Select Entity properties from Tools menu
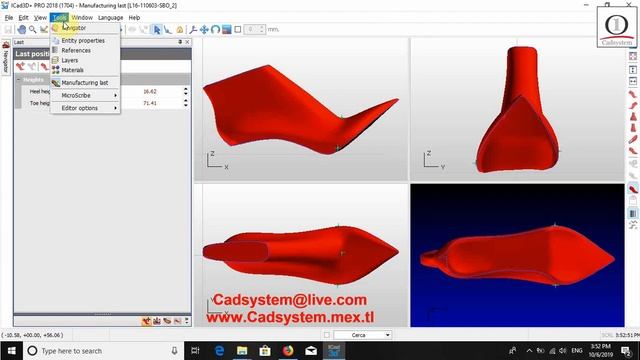 [85, 41]
